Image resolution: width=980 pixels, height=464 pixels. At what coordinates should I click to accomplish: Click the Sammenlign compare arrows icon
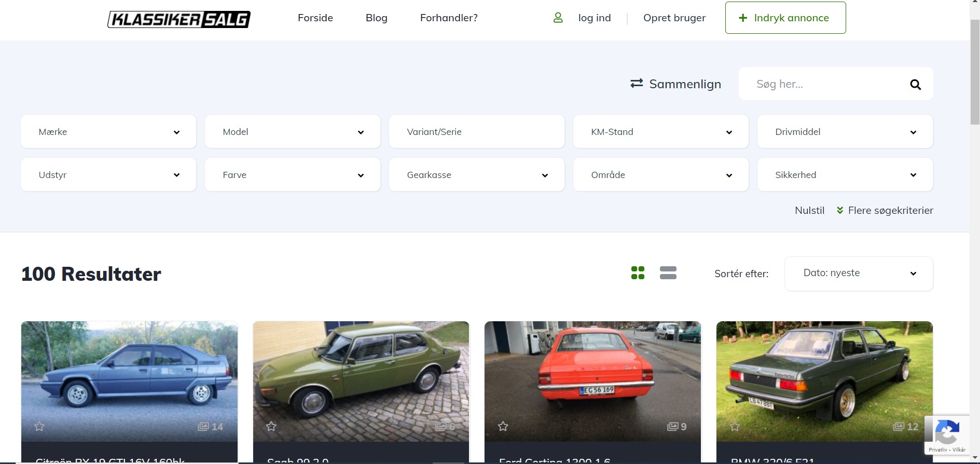pos(637,84)
